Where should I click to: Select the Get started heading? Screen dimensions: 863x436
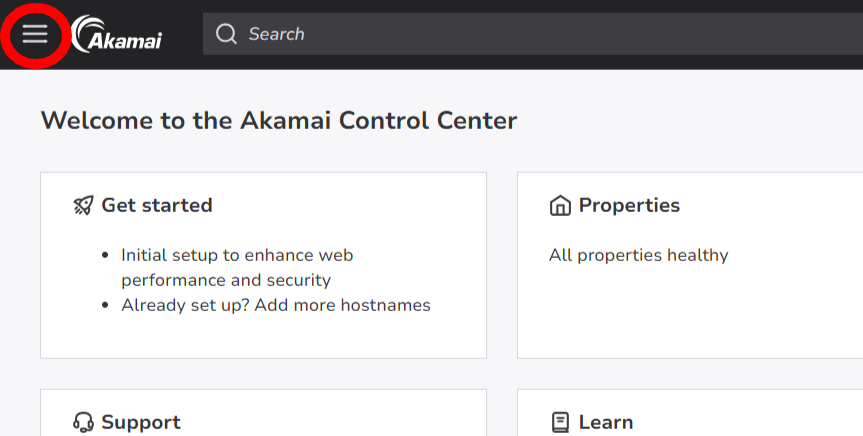(x=156, y=205)
